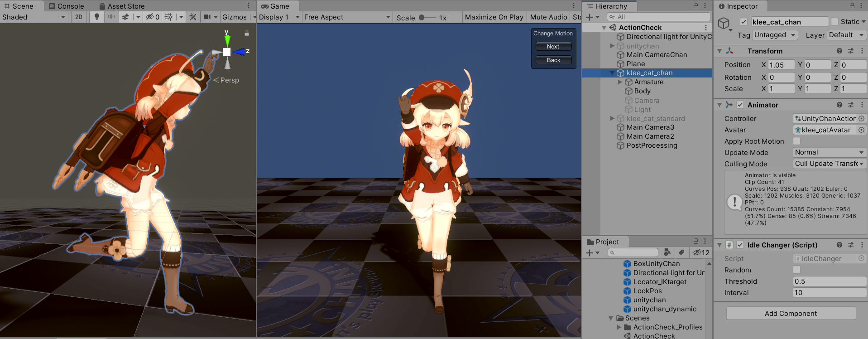Toggle Scene effects (skybox/fog) icon
The image size is (868, 339).
pyautogui.click(x=125, y=17)
